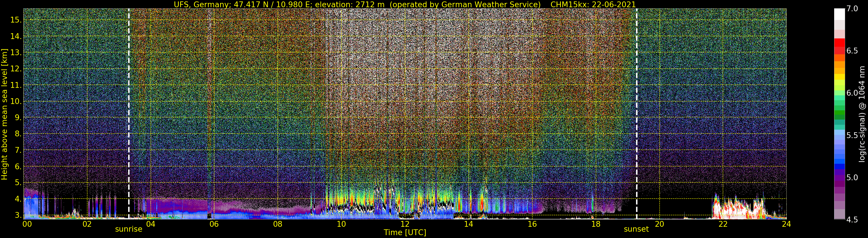This screenshot has height=238, width=868.
Task: Click the height tick label '6.'
Action: (18, 166)
